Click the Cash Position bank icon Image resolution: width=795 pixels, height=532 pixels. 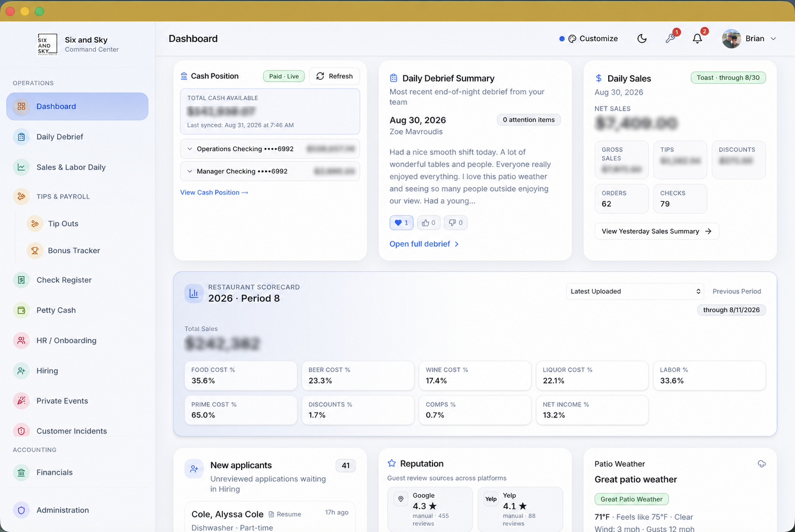point(184,76)
